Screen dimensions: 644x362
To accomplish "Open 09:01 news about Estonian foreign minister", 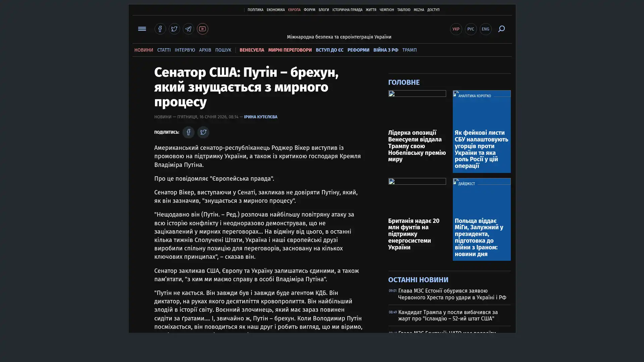I will tap(452, 294).
